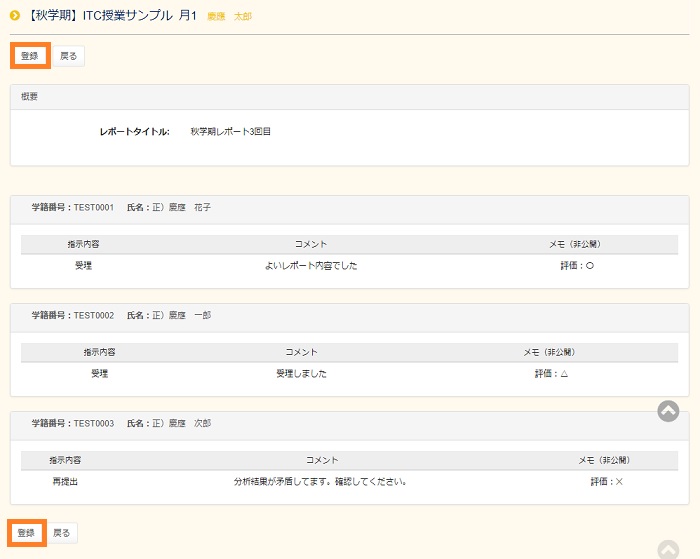The image size is (700, 559).
Task: Click the 再提出 instruction cell
Action: 65,481
